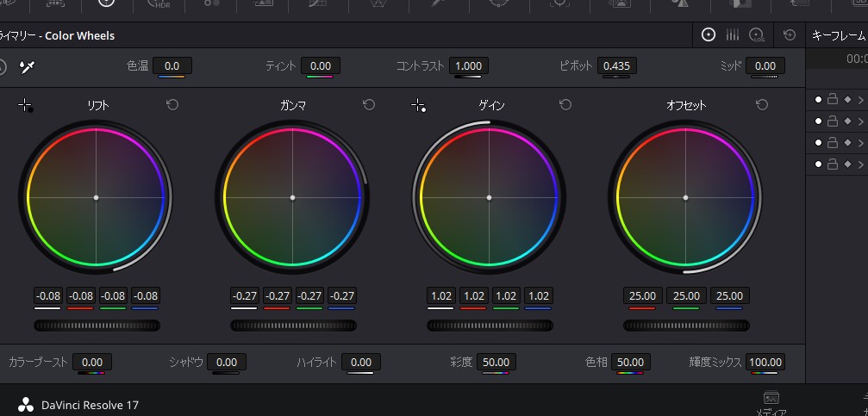868x416 pixels.
Task: Expand the second keyframe row chevron
Action: [861, 121]
